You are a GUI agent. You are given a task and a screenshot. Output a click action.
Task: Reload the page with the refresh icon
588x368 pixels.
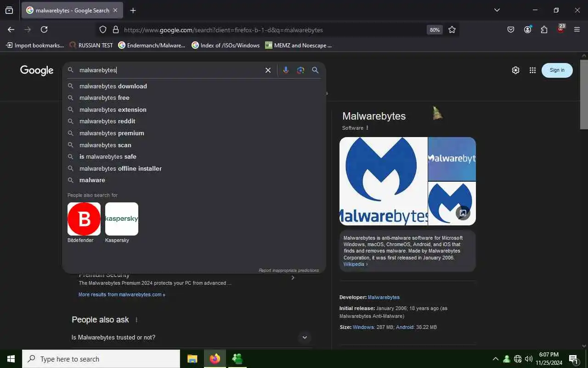pos(44,29)
